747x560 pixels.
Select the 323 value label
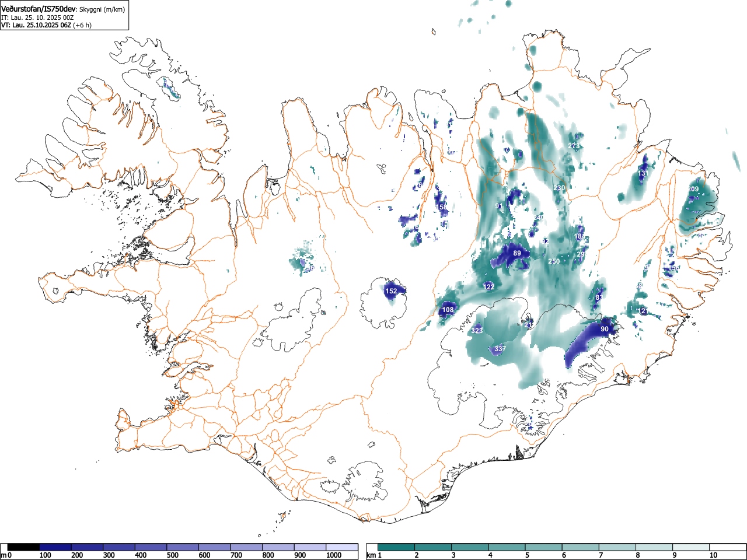pyautogui.click(x=477, y=331)
